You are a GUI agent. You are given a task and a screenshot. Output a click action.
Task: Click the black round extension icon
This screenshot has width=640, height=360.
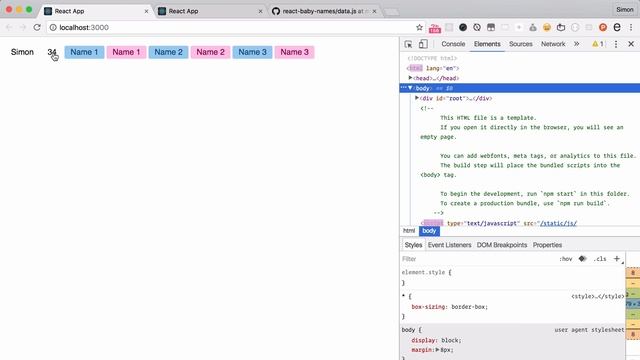point(463,27)
